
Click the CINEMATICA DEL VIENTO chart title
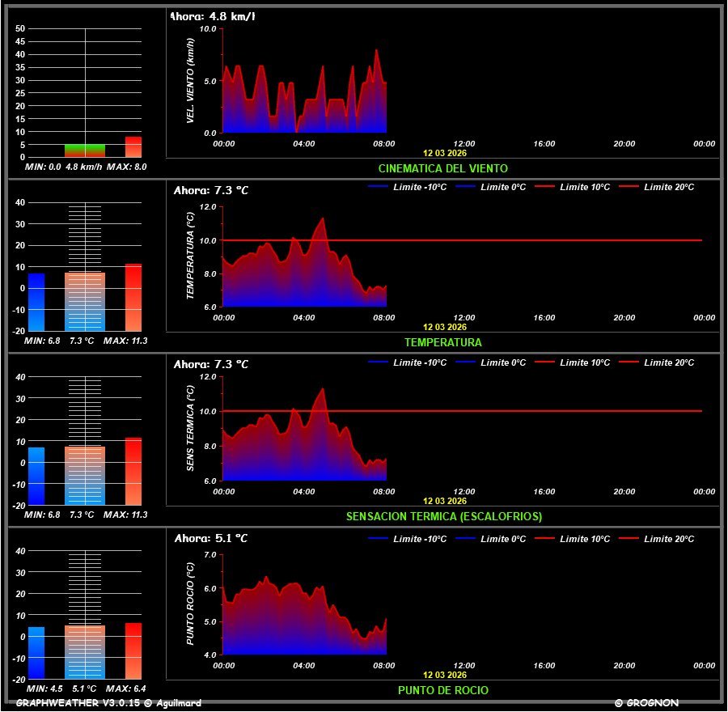pyautogui.click(x=443, y=168)
